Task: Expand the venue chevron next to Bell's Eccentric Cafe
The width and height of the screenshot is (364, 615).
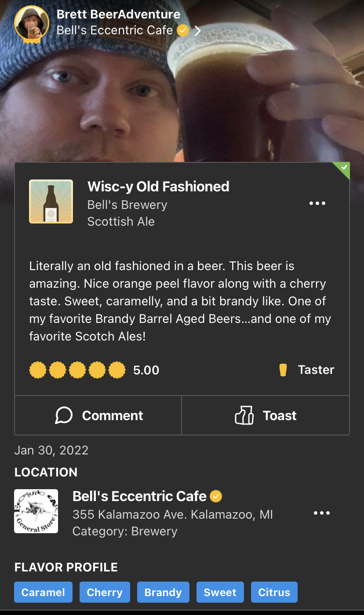Action: (198, 31)
